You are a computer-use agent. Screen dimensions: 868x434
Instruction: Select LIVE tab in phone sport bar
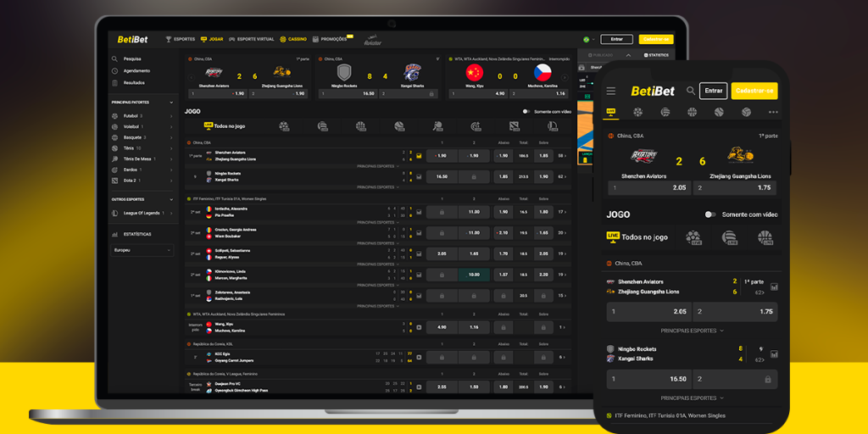612,112
